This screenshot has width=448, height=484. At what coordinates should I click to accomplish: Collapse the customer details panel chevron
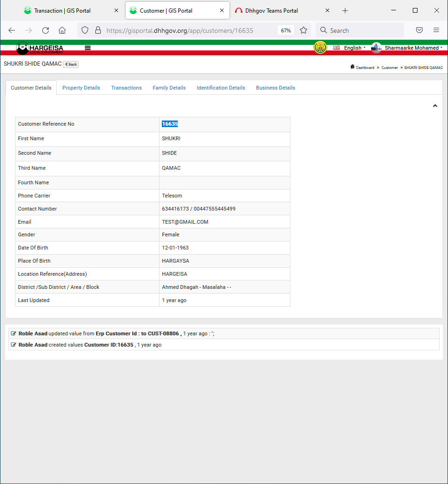435,106
